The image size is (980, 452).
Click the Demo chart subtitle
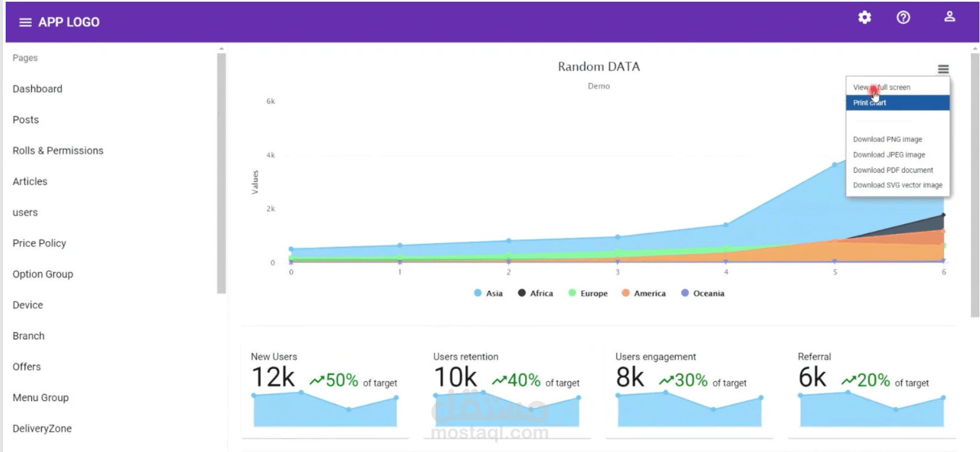coord(599,86)
